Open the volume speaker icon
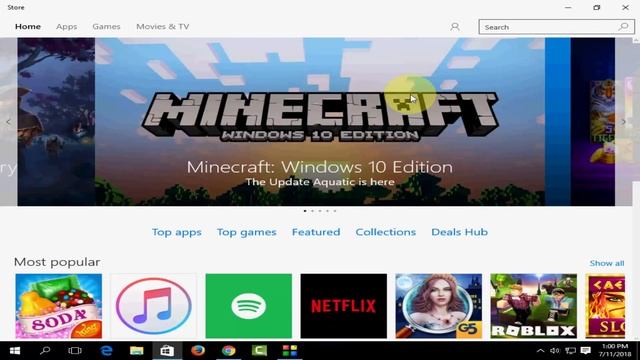Screen dimensions: 640x360 coord(555,351)
